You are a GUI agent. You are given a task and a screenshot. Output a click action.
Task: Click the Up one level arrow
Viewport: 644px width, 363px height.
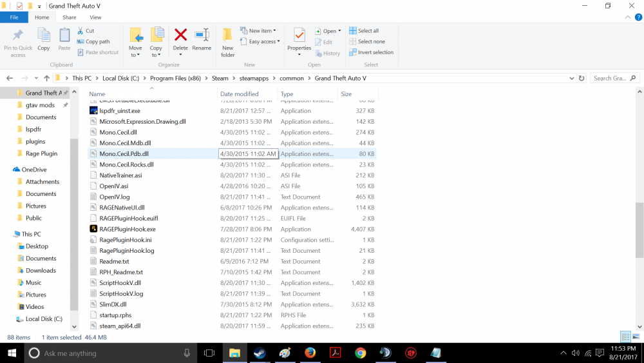click(x=46, y=78)
